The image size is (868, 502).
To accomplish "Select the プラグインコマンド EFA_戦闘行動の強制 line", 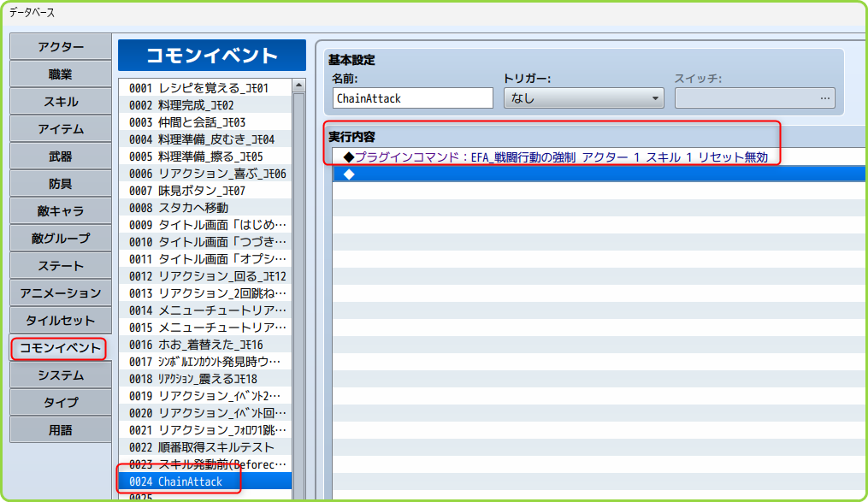I will coord(600,157).
